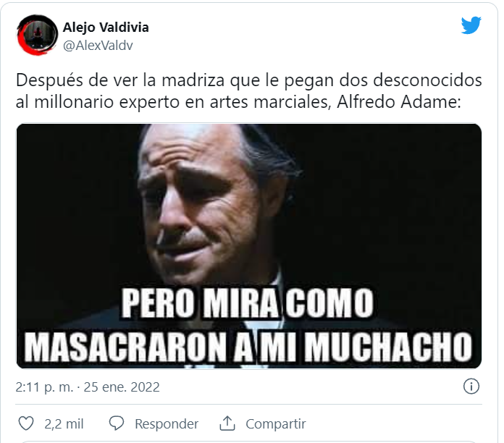Click the 25 ene. 2022 date

pos(122,387)
